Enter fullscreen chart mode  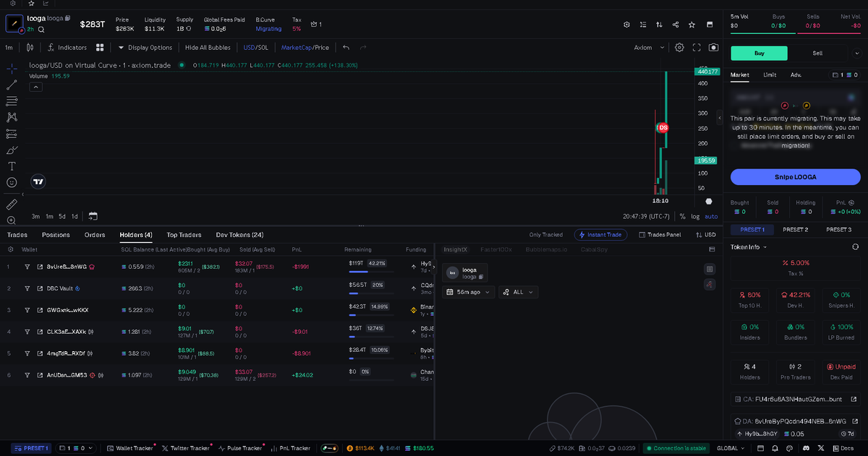coord(697,48)
